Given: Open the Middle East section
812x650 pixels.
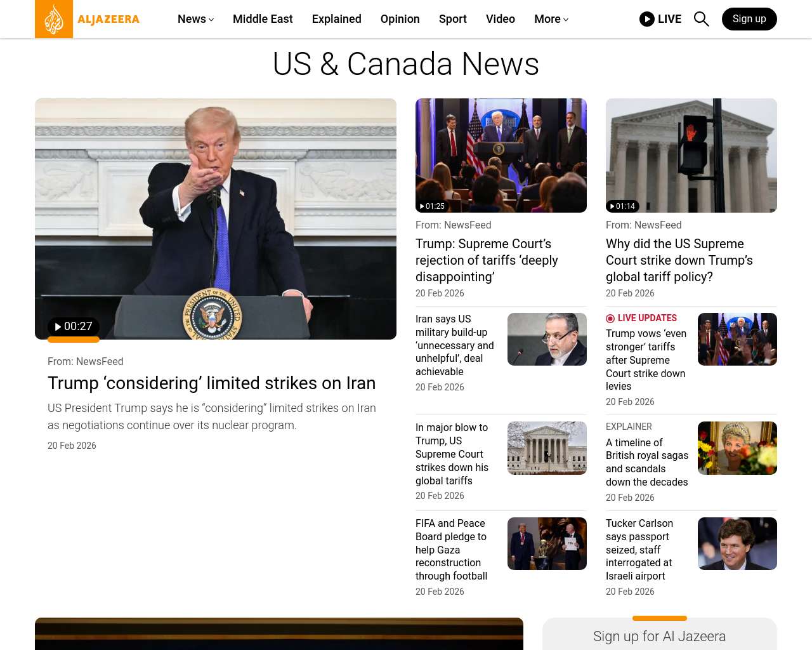Looking at the screenshot, I should (x=263, y=19).
